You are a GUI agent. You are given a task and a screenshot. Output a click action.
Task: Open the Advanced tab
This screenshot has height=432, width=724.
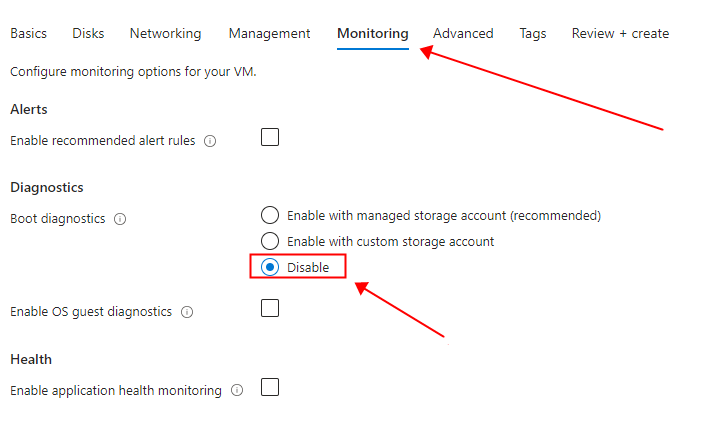pos(463,33)
